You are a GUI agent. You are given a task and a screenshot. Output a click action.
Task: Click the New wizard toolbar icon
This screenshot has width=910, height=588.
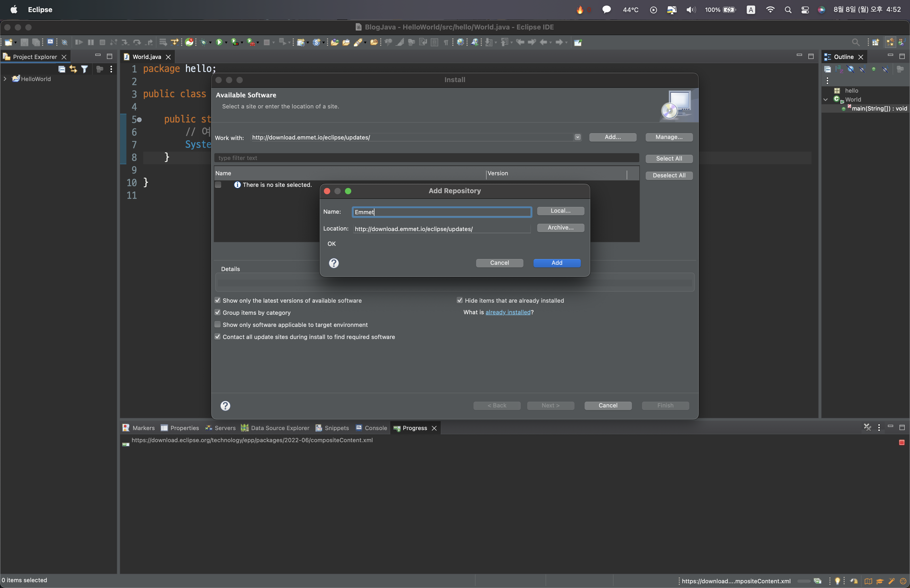pos(8,42)
